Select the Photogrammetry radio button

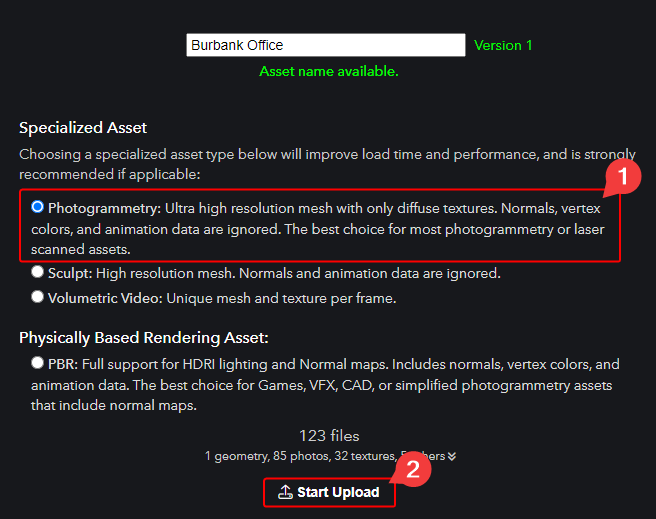coord(37,207)
